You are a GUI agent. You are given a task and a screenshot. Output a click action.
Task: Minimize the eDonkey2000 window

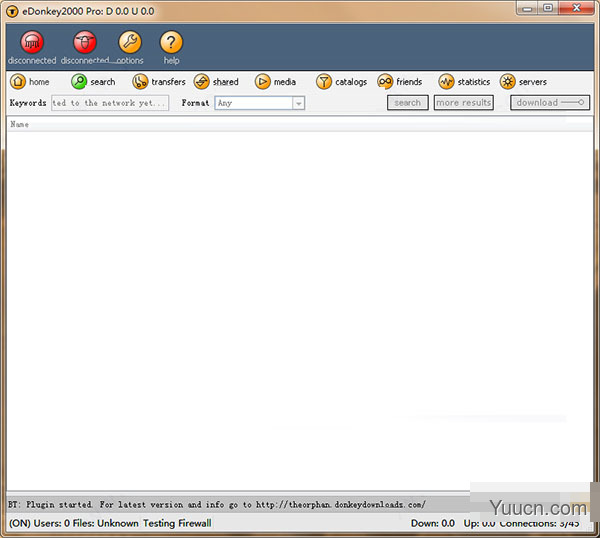pyautogui.click(x=527, y=8)
